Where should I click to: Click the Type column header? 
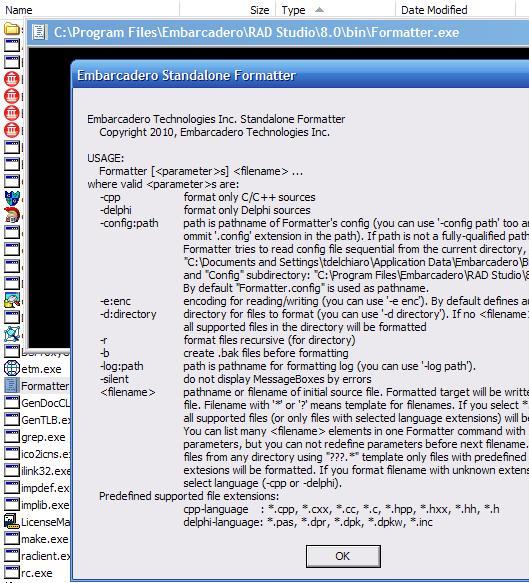(335, 10)
